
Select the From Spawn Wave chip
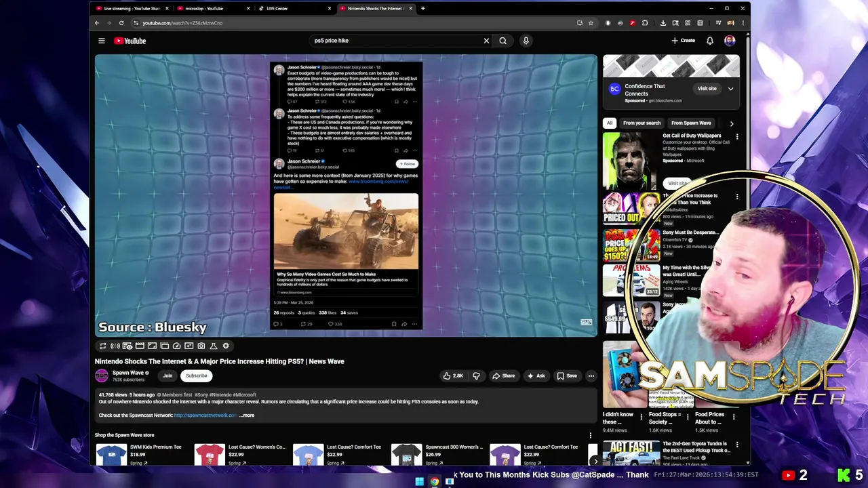click(691, 123)
